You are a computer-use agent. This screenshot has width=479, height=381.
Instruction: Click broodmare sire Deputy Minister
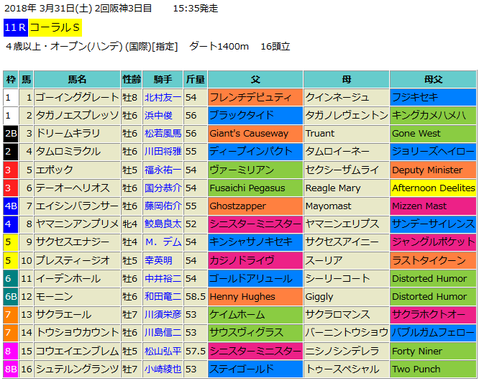[x=433, y=170]
